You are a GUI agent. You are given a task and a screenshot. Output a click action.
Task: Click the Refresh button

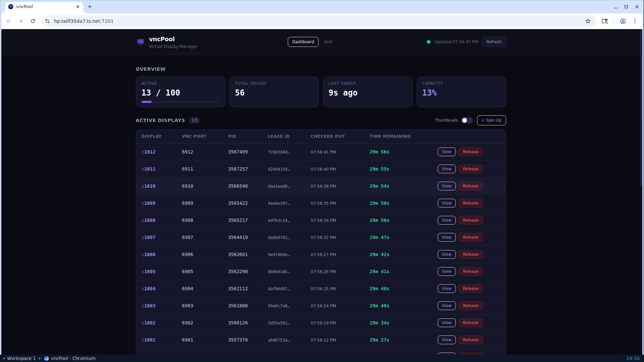(x=494, y=42)
